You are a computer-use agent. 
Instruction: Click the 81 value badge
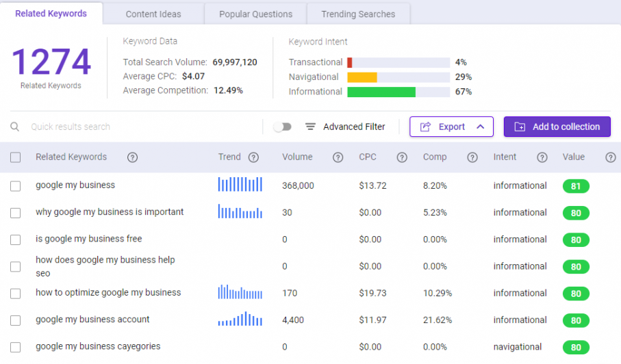tap(576, 186)
